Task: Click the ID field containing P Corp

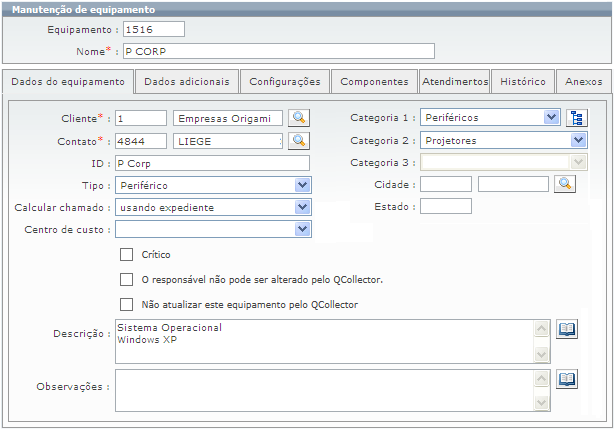Action: coord(213,163)
